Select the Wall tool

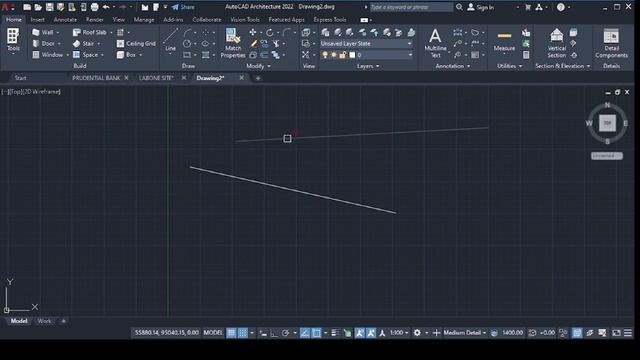pos(44,32)
